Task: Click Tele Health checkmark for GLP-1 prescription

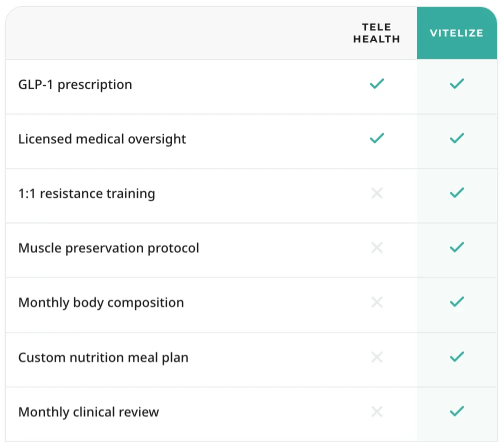Action: (x=376, y=84)
